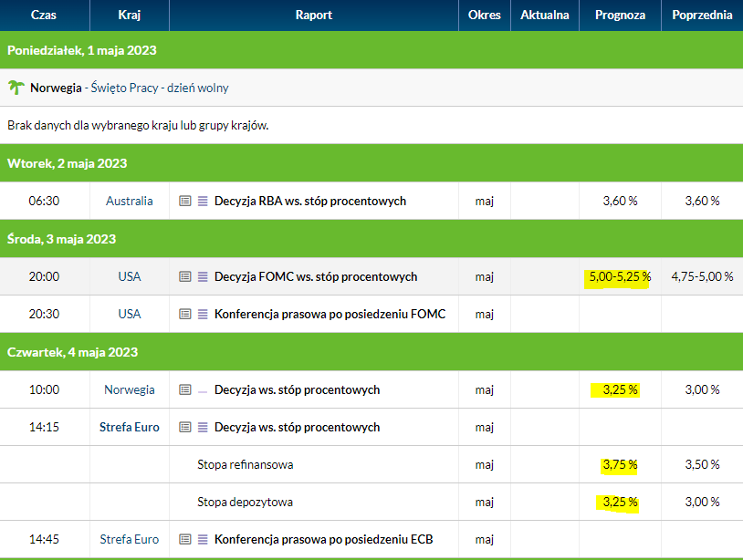This screenshot has width=743, height=560.
Task: Open details icon for Norwegia rate decision row
Action: coord(184,389)
